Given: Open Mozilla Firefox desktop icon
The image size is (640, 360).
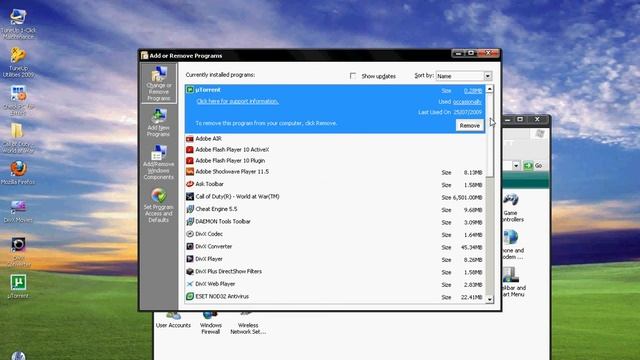Looking at the screenshot, I should (x=18, y=172).
